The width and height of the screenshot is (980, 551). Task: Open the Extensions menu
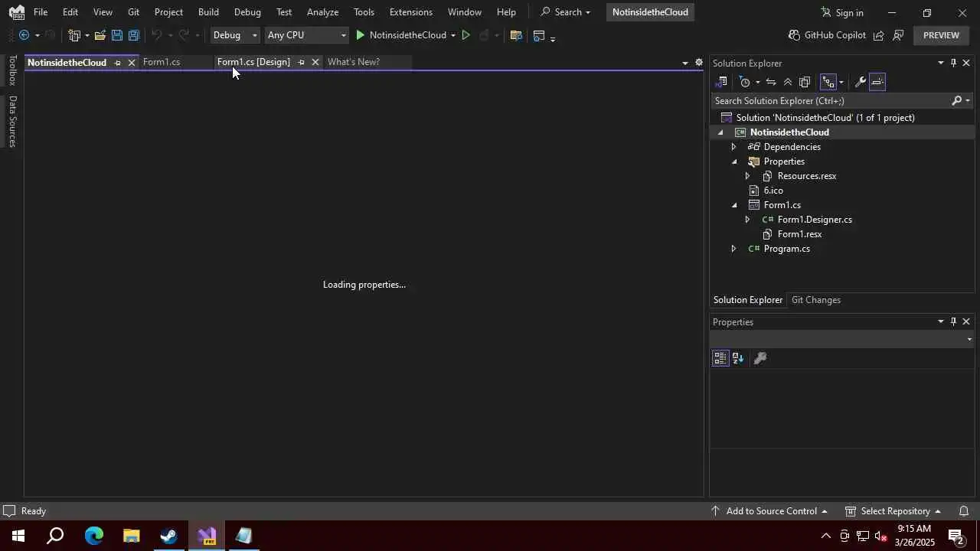coord(411,12)
